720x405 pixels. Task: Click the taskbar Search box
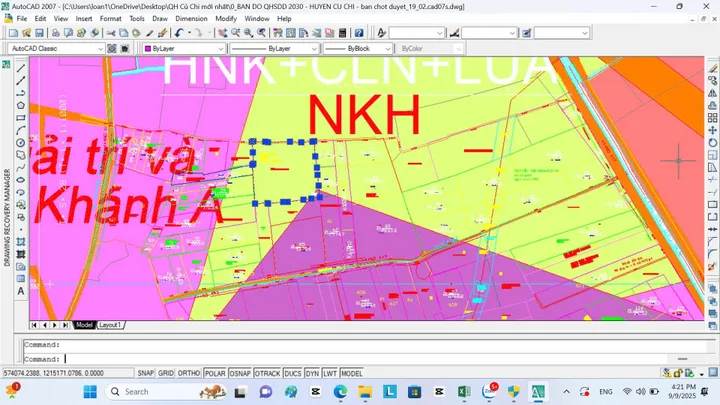click(x=166, y=392)
